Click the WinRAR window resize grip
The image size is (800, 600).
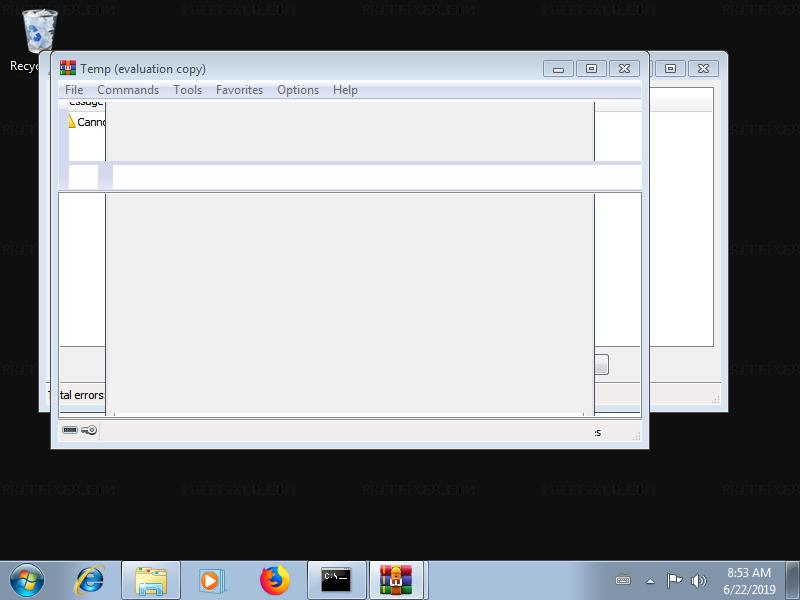[636, 436]
